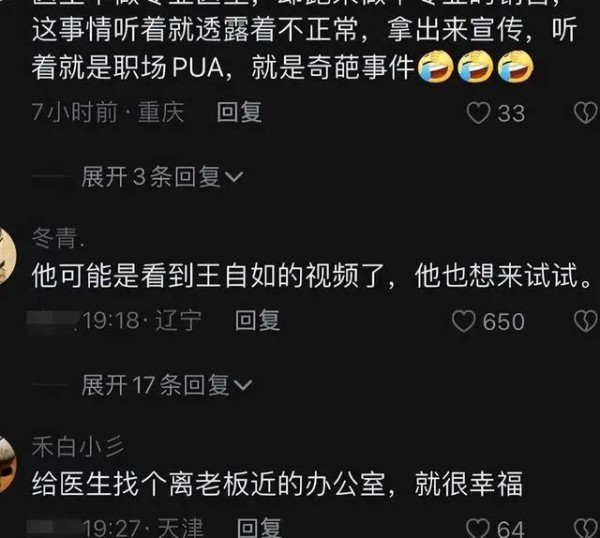Dislike the 重庆 comment with broken heart
This screenshot has height=538, width=600.
pos(587,113)
